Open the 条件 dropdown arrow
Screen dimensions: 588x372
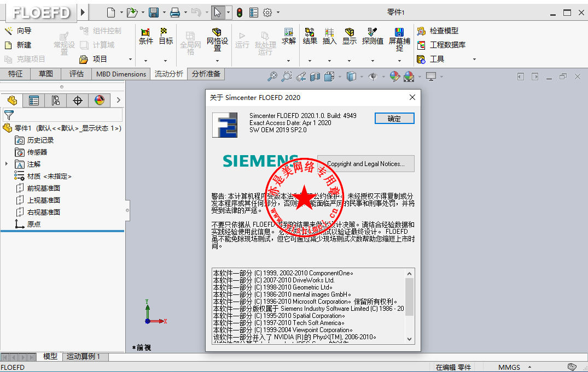click(145, 61)
